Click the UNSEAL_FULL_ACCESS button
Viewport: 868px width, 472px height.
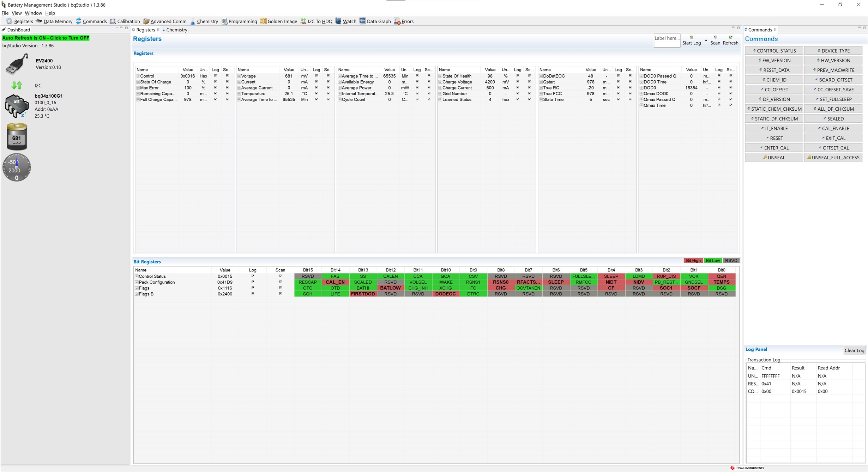pyautogui.click(x=833, y=158)
